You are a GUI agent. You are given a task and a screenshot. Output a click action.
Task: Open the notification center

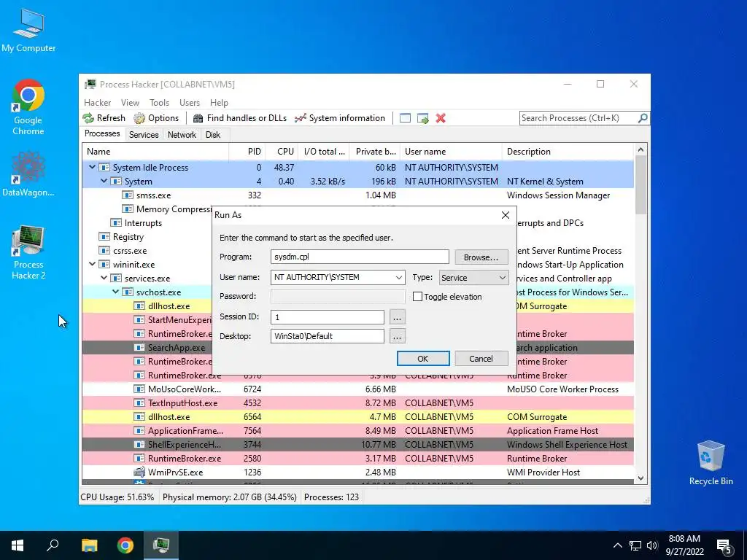pos(724,545)
